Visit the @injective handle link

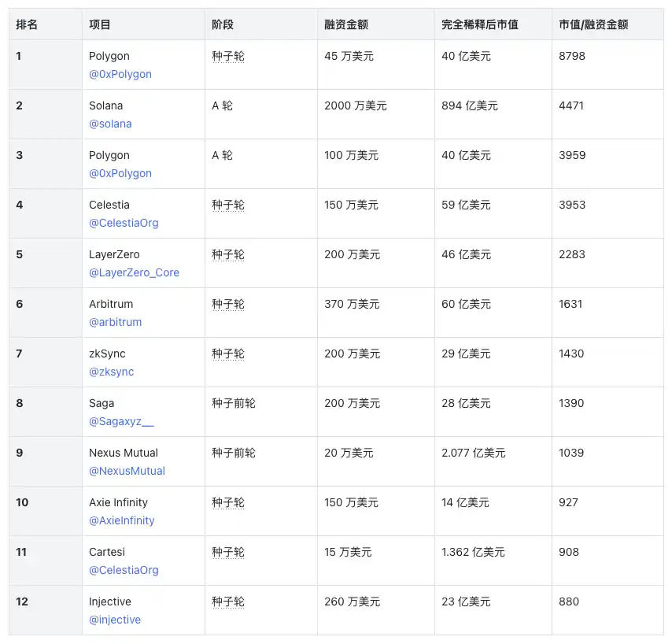tap(115, 620)
